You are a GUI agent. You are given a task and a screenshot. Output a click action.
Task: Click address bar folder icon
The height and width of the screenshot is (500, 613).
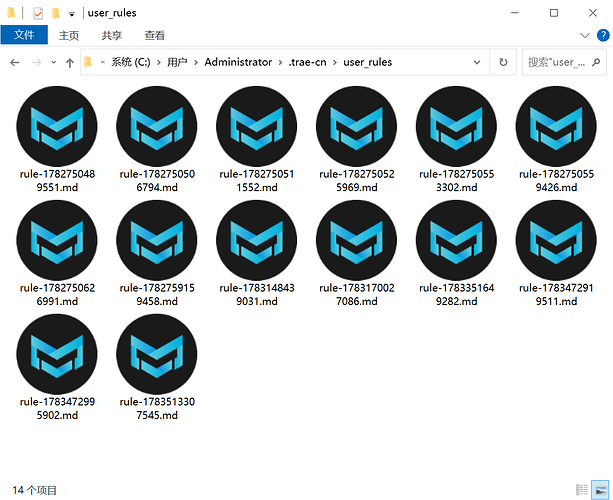tap(88, 62)
